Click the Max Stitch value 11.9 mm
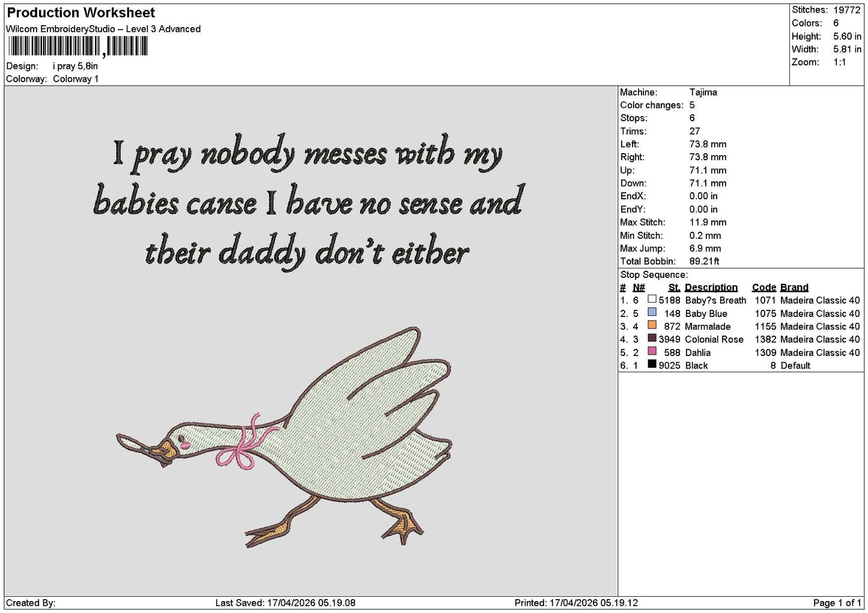868x613 pixels. pos(709,222)
